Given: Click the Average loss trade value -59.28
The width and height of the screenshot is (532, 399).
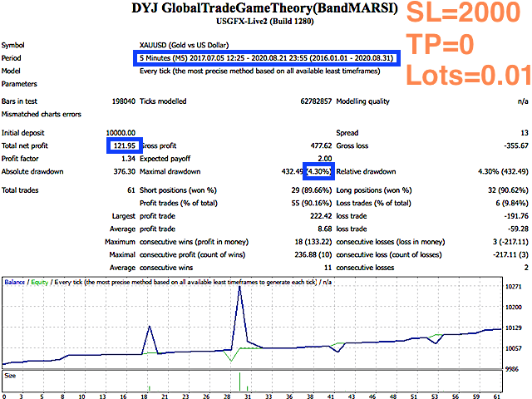Looking at the screenshot, I should click(518, 229).
